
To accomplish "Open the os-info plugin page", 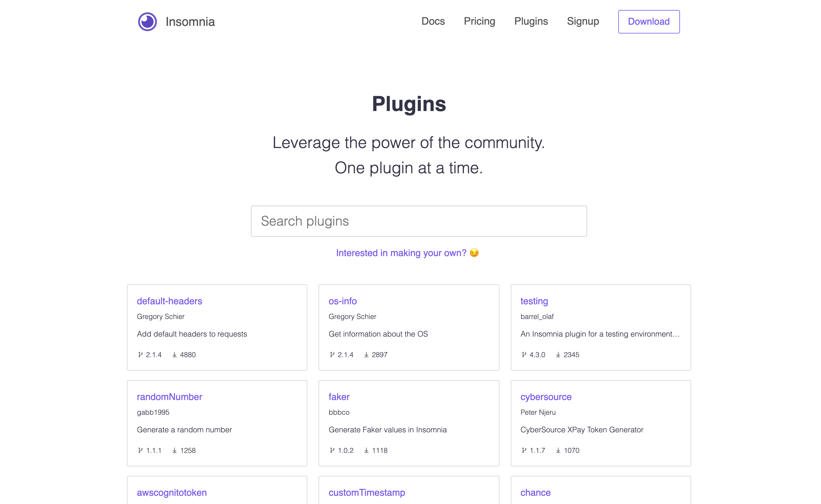I will coord(342,301).
